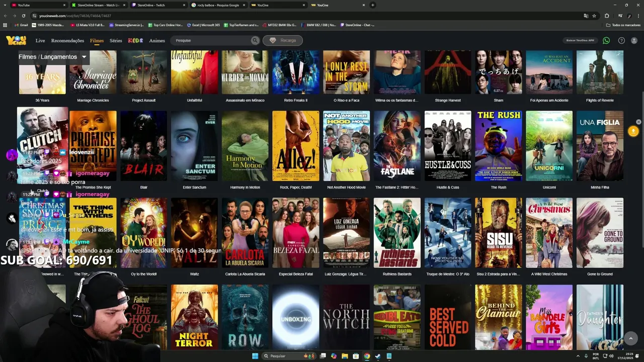Click the Flights of Reverie title
The height and width of the screenshot is (362, 644).
[x=600, y=100]
